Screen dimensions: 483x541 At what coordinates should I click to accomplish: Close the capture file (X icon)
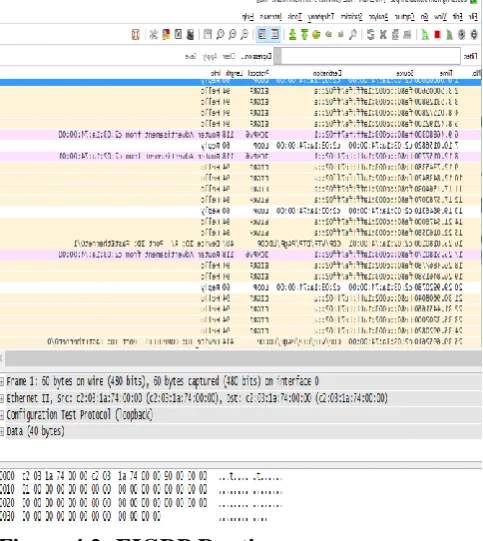tap(383, 35)
